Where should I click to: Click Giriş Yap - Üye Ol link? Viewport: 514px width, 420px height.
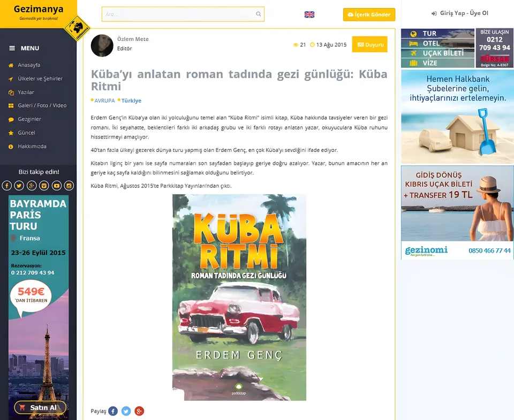(464, 13)
